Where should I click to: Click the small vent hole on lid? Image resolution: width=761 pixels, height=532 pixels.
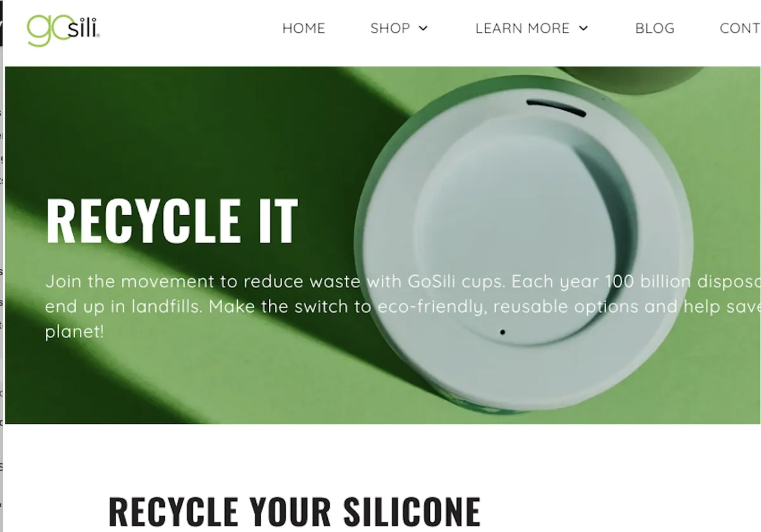pyautogui.click(x=503, y=332)
